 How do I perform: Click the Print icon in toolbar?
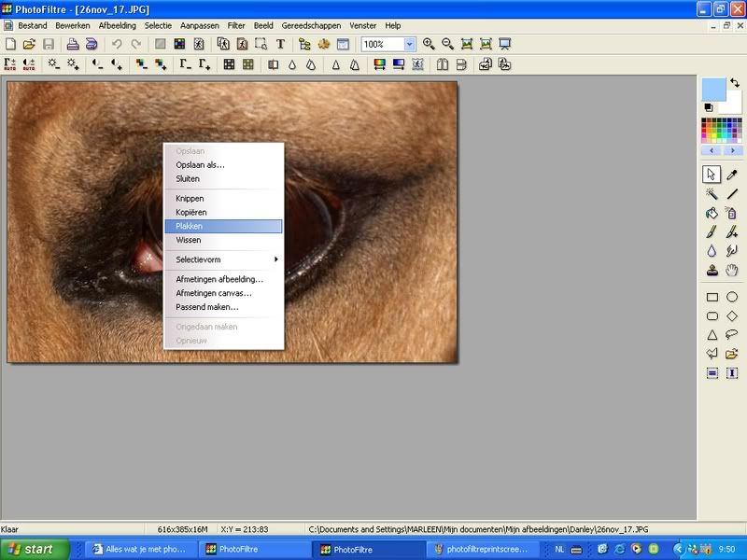pos(73,44)
